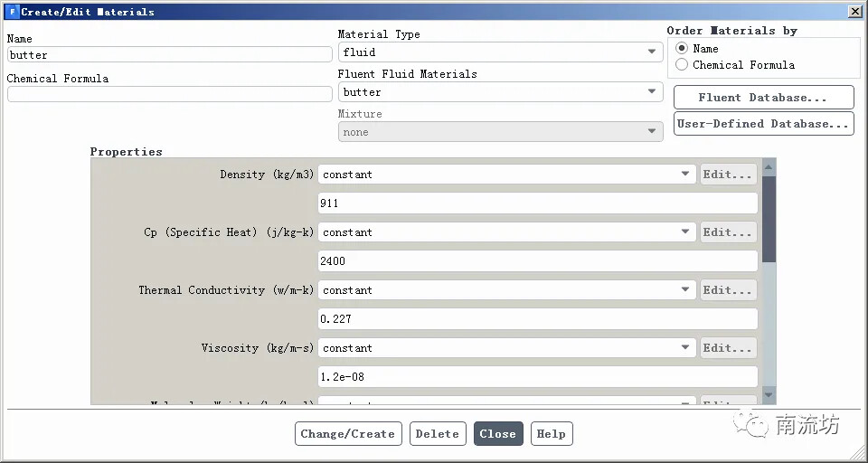Viewport: 868px width, 463px height.
Task: Select Chemical Formula ordering radio button
Action: click(682, 65)
